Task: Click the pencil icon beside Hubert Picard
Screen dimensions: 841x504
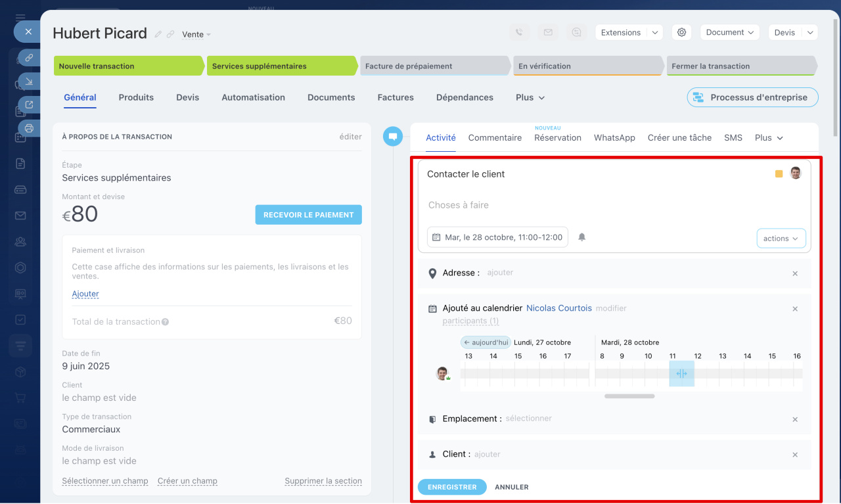Action: tap(158, 34)
